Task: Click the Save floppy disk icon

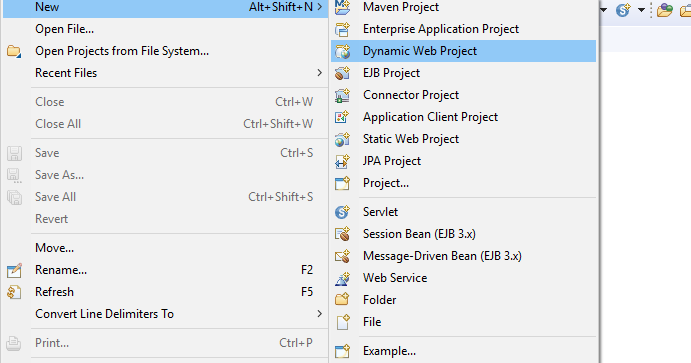Action: coord(14,153)
